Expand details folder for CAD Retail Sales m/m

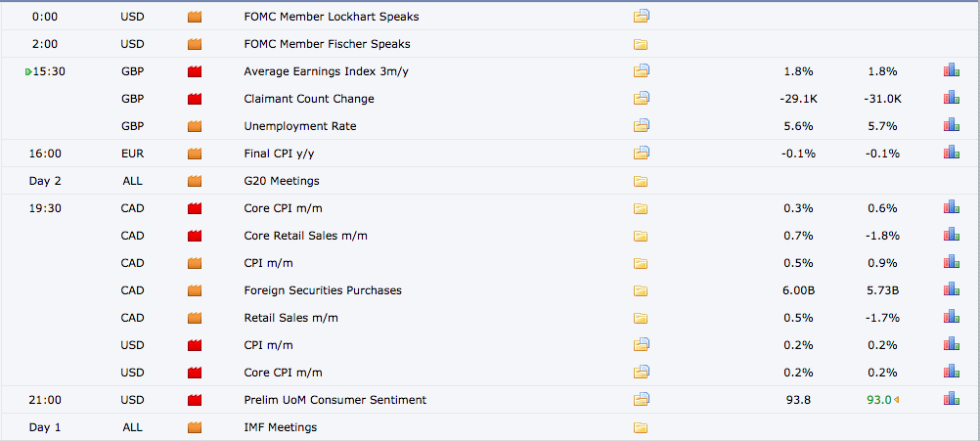[x=642, y=318]
